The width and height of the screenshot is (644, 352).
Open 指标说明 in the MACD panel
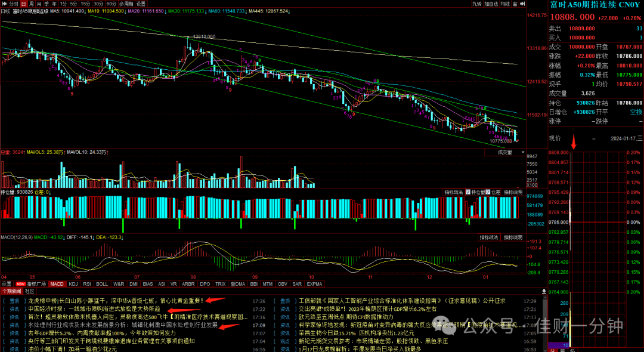[513, 237]
